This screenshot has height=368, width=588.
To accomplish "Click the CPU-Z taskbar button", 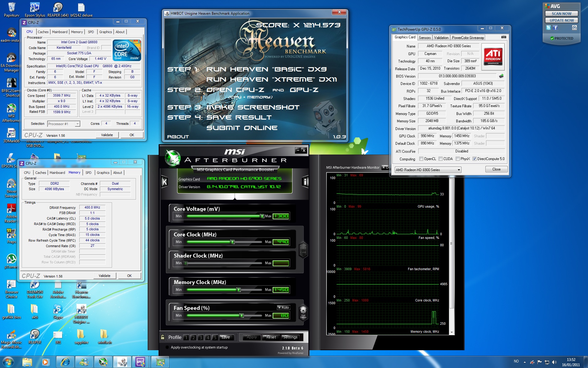I will pyautogui.click(x=140, y=362).
